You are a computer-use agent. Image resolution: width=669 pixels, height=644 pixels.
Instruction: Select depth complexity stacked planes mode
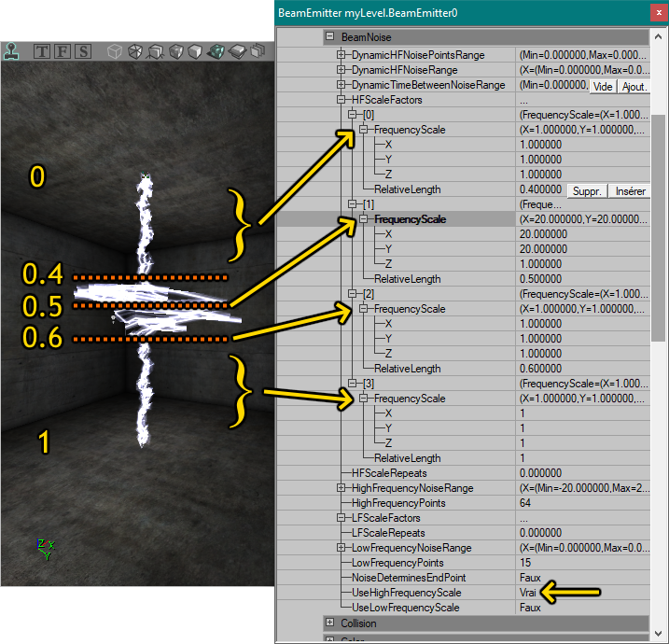[x=258, y=51]
